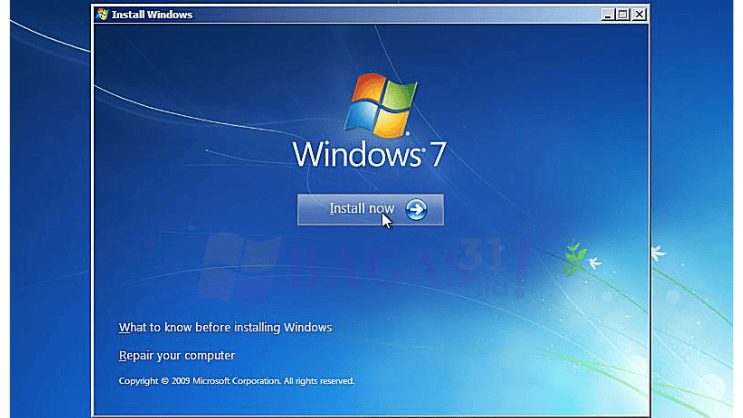Maximize the Install Windows window
This screenshot has height=418, width=743.
click(623, 15)
